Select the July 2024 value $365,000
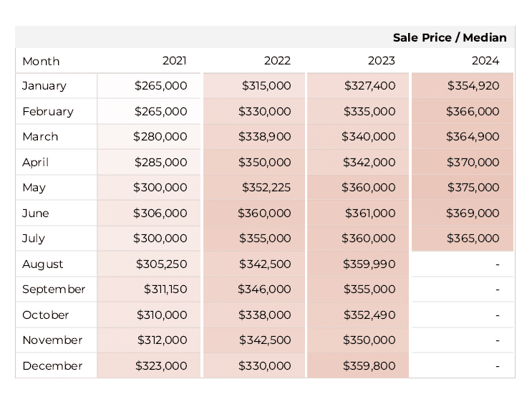This screenshot has width=532, height=402. tap(473, 239)
